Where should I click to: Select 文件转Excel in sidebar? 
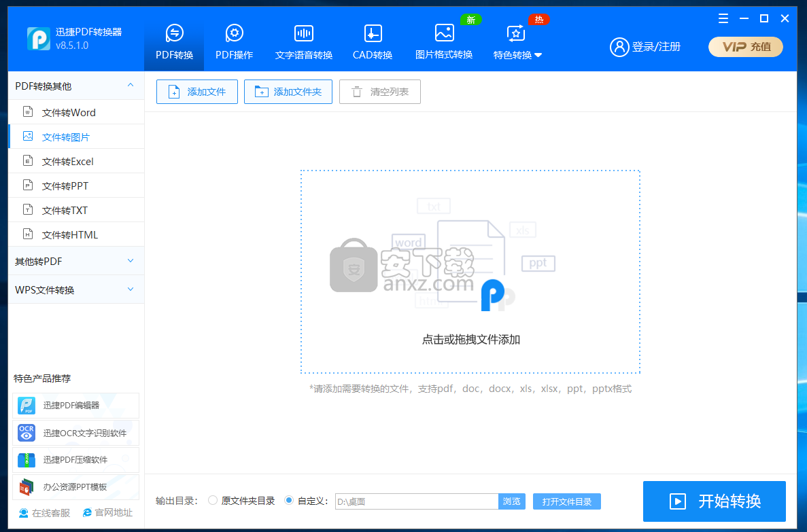[x=76, y=161]
